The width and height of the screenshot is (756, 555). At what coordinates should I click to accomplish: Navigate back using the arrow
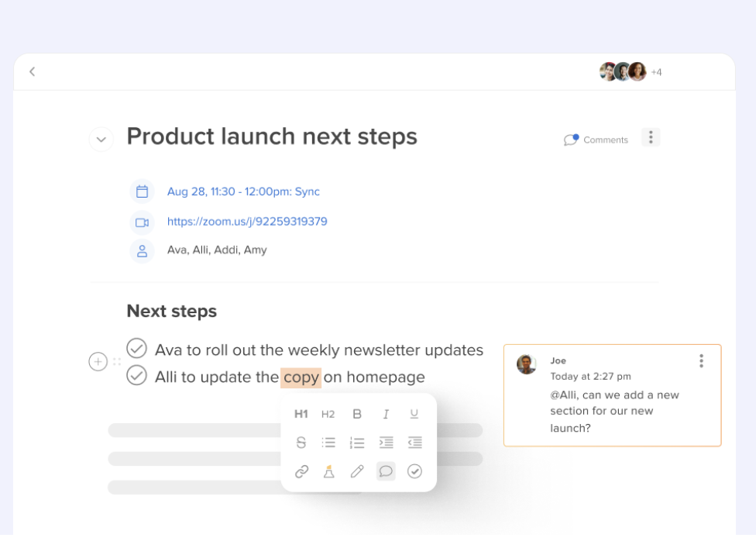click(x=33, y=71)
